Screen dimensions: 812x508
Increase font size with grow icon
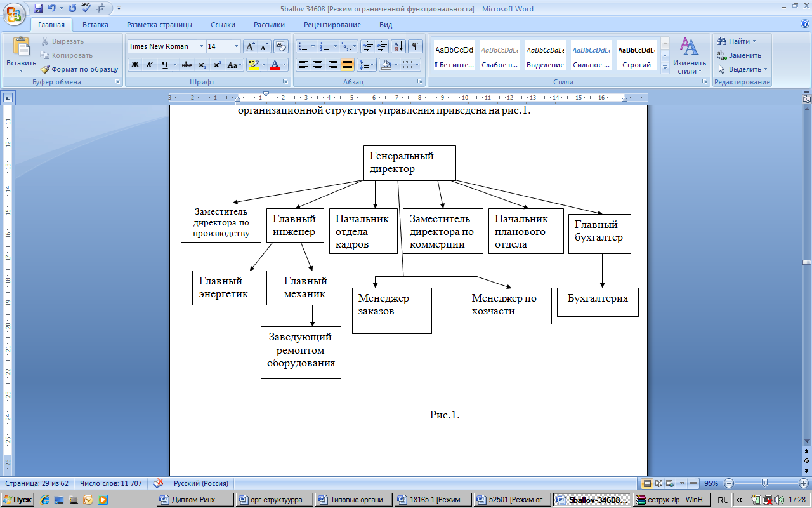[x=251, y=46]
